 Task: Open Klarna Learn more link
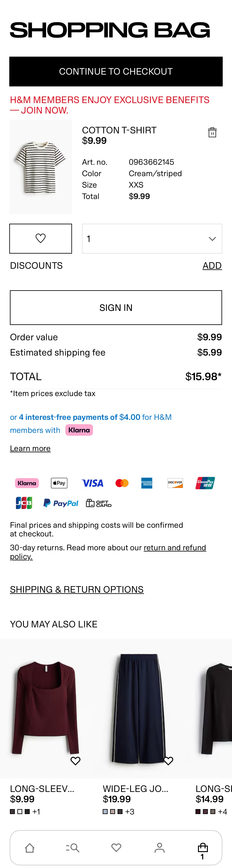click(x=30, y=449)
